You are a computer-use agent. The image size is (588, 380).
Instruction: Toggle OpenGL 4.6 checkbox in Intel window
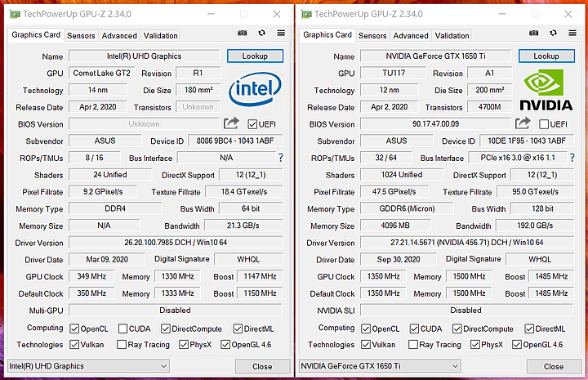[225, 344]
